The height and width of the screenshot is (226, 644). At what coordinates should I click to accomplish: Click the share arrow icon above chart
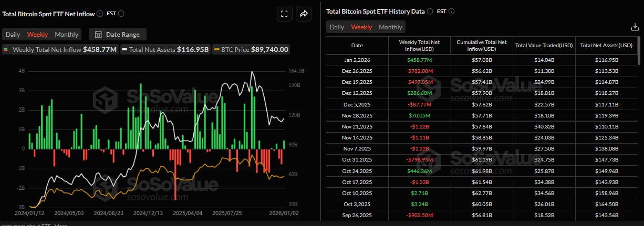click(304, 14)
